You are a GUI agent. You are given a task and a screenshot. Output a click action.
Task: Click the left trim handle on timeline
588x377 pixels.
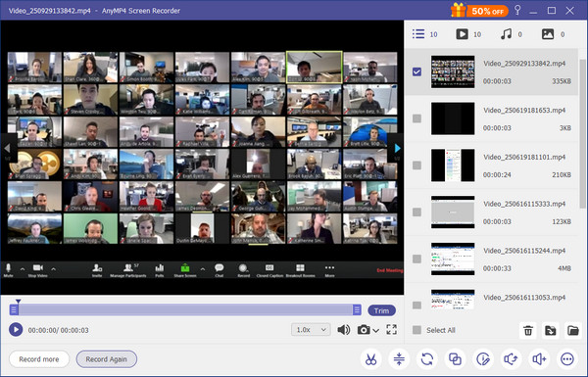tap(14, 309)
